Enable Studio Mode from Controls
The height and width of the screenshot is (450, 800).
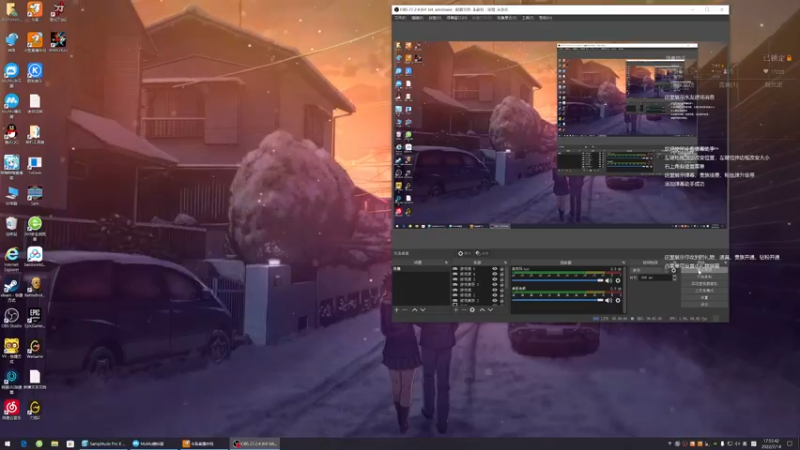click(705, 290)
